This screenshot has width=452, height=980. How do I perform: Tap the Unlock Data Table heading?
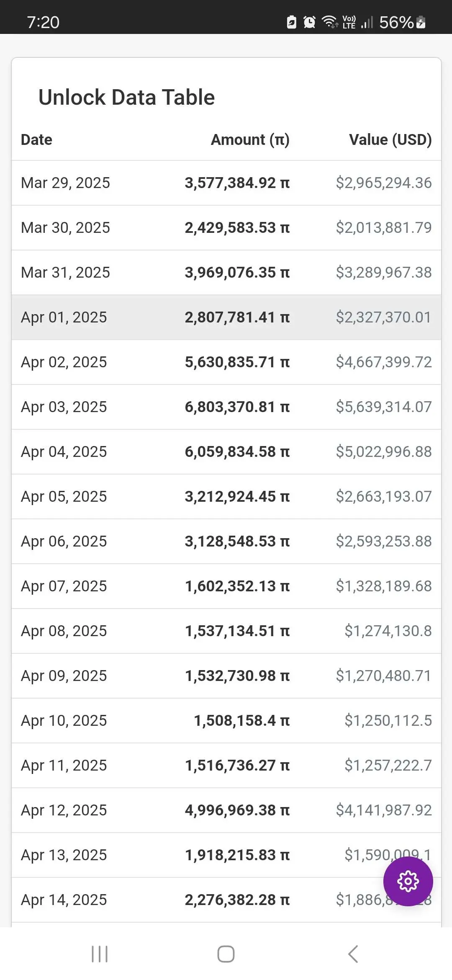pyautogui.click(x=127, y=97)
